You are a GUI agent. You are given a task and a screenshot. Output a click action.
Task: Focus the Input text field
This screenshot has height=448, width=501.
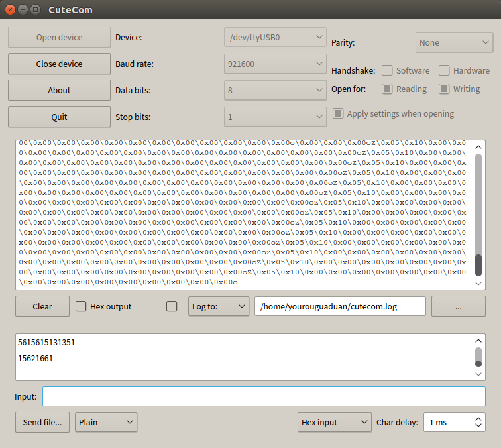(x=264, y=396)
